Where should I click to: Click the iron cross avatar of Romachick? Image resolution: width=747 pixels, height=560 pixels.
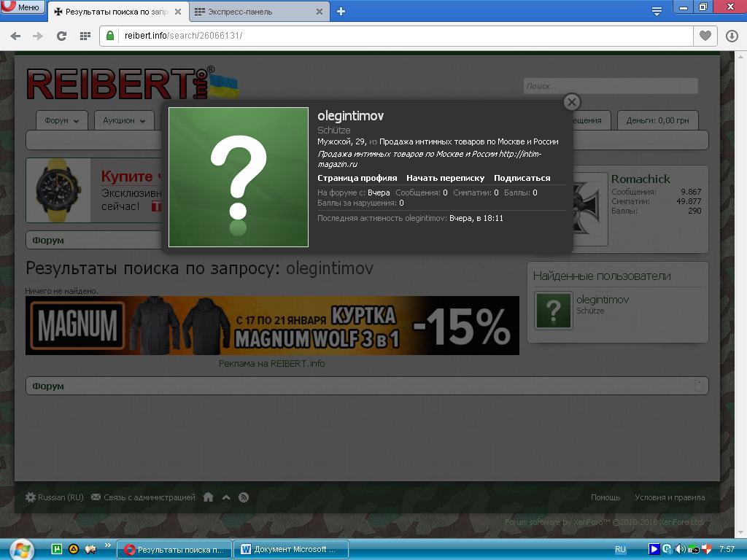[589, 209]
